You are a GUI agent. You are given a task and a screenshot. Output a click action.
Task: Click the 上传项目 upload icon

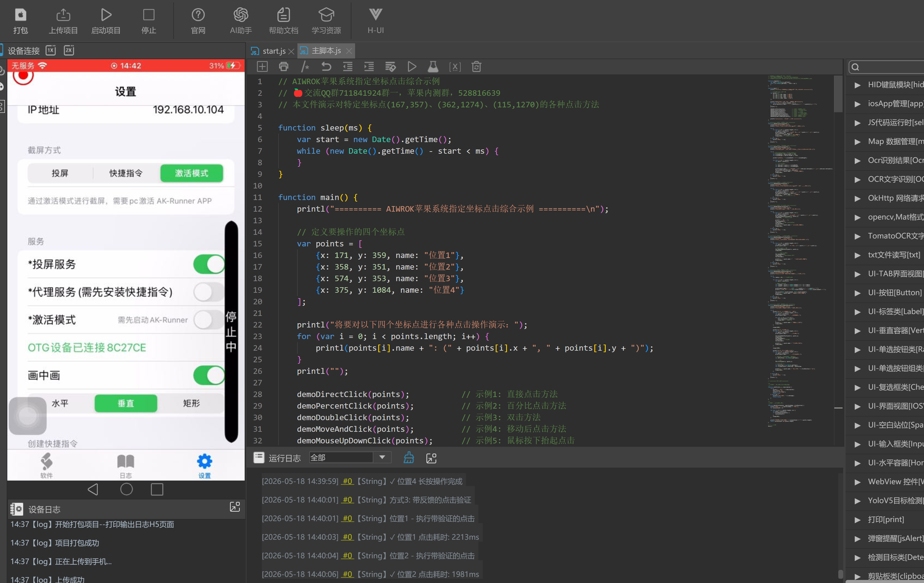pyautogui.click(x=63, y=21)
